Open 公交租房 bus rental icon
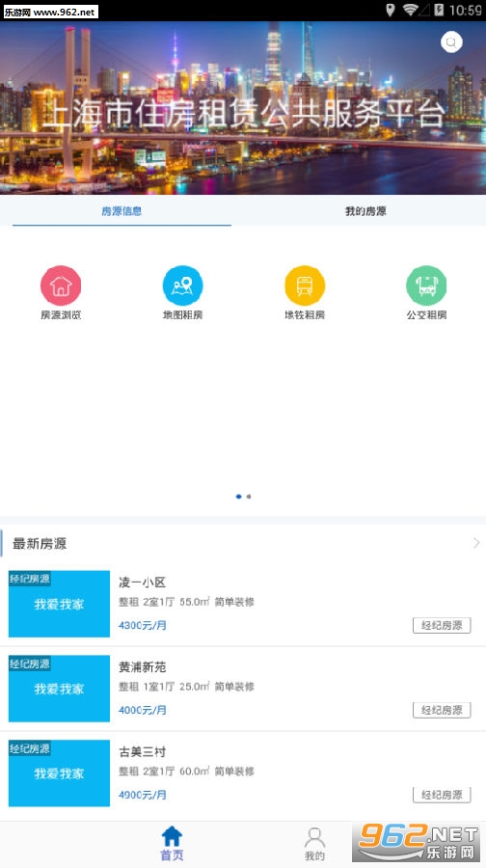The height and width of the screenshot is (868, 486). click(x=426, y=285)
